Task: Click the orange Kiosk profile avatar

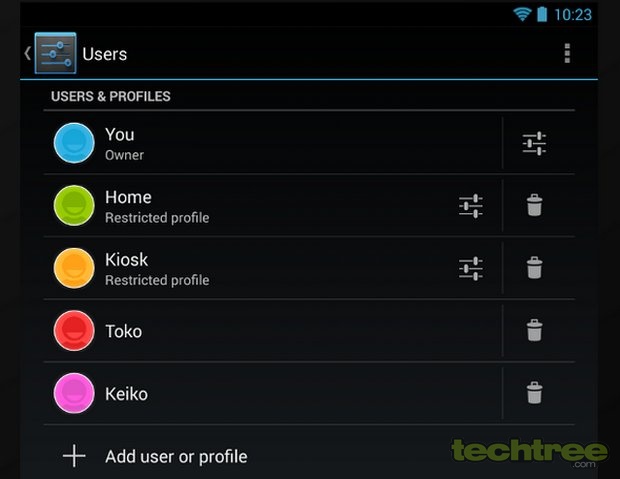Action: [74, 268]
